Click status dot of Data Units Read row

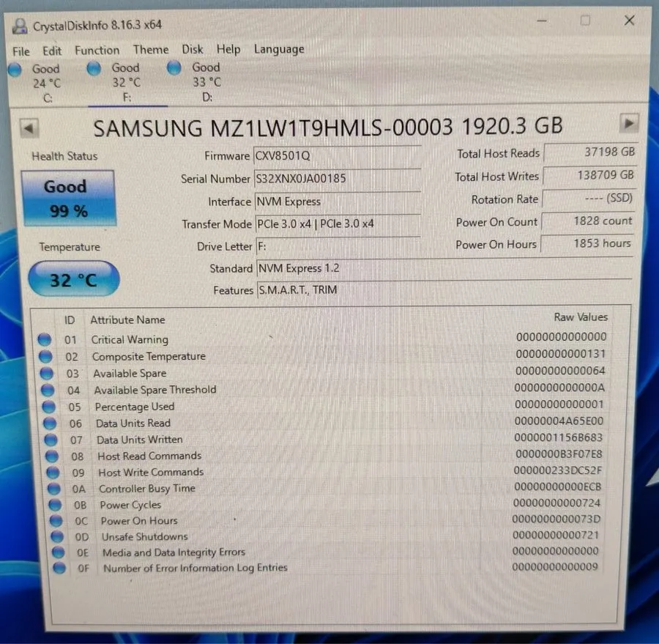click(50, 423)
